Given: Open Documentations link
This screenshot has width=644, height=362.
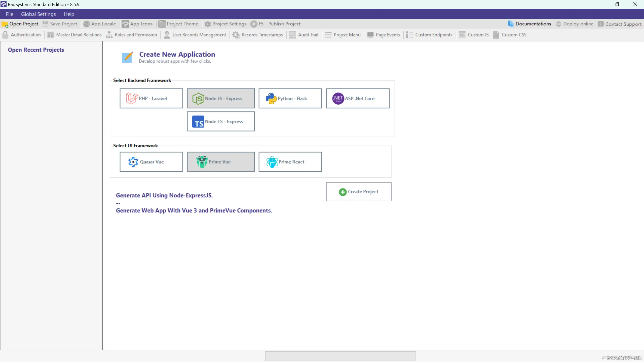Looking at the screenshot, I should [533, 24].
